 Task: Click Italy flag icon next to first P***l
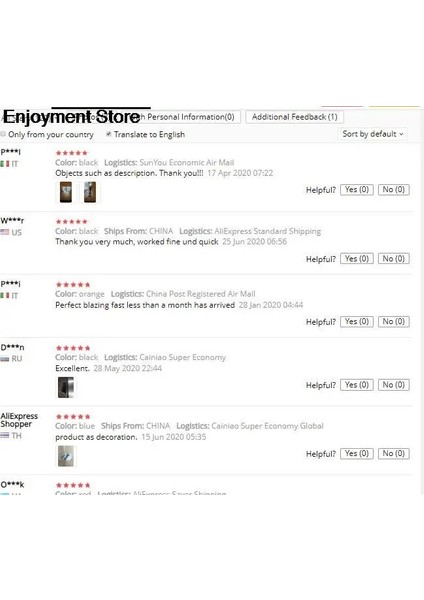[x=5, y=164]
